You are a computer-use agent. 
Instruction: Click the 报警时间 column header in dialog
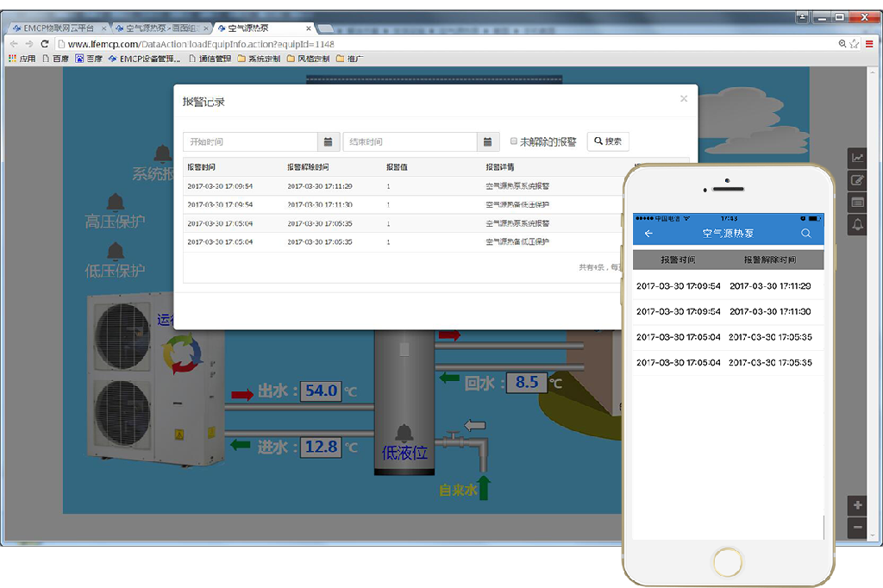202,167
